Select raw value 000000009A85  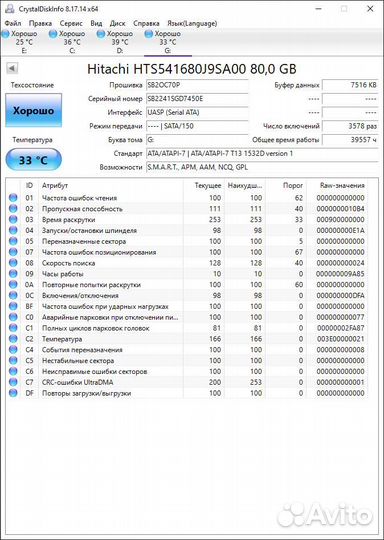[340, 274]
